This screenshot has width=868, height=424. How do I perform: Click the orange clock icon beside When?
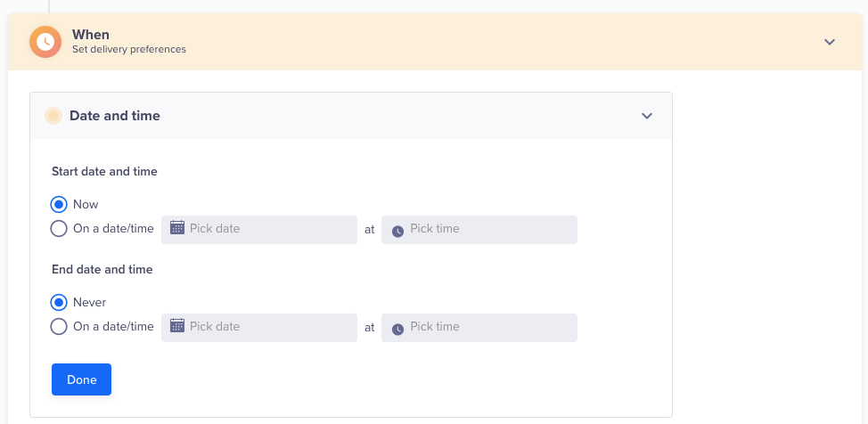[45, 42]
